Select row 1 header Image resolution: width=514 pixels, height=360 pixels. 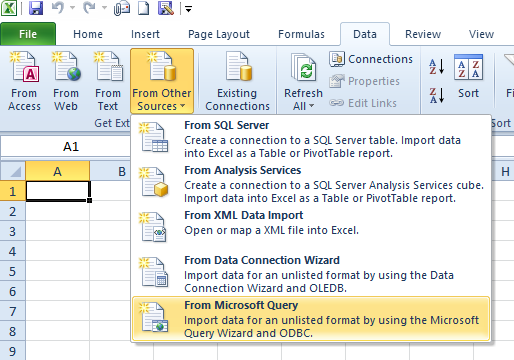click(13, 191)
